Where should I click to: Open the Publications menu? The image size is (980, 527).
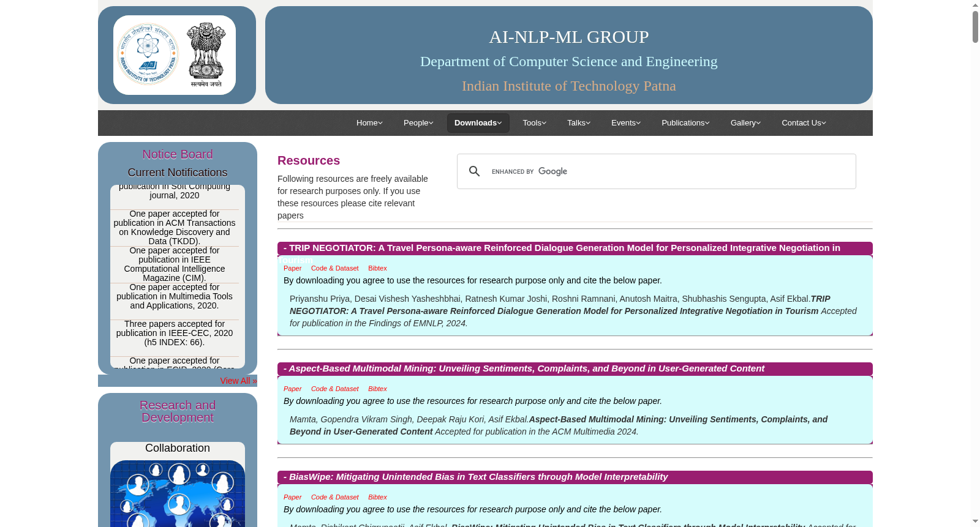685,123
